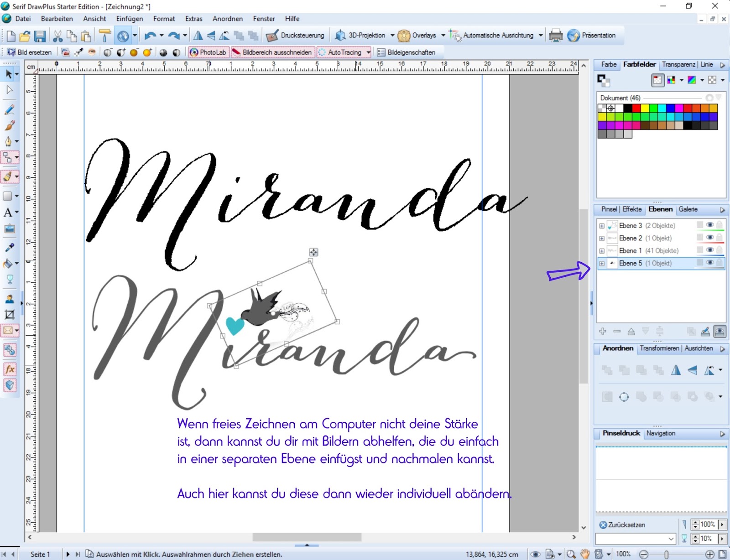Adjust the zoom slider handle in status bar
The width and height of the screenshot is (730, 560).
click(667, 555)
